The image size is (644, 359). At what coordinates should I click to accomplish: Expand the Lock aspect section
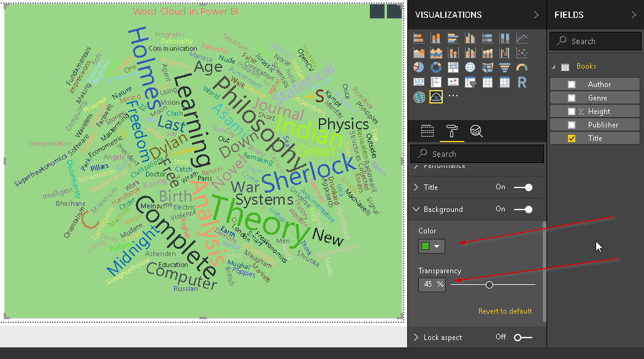(416, 338)
